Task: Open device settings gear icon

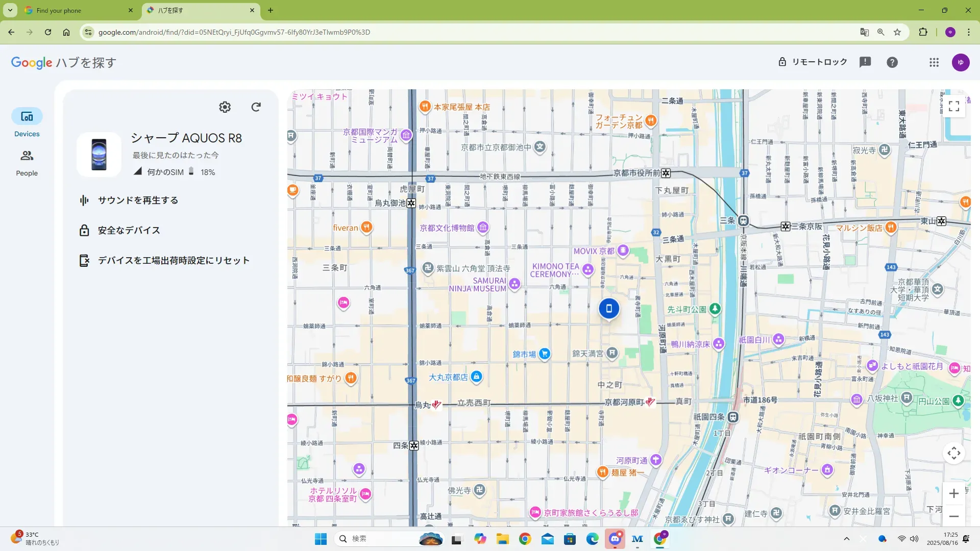Action: (225, 107)
